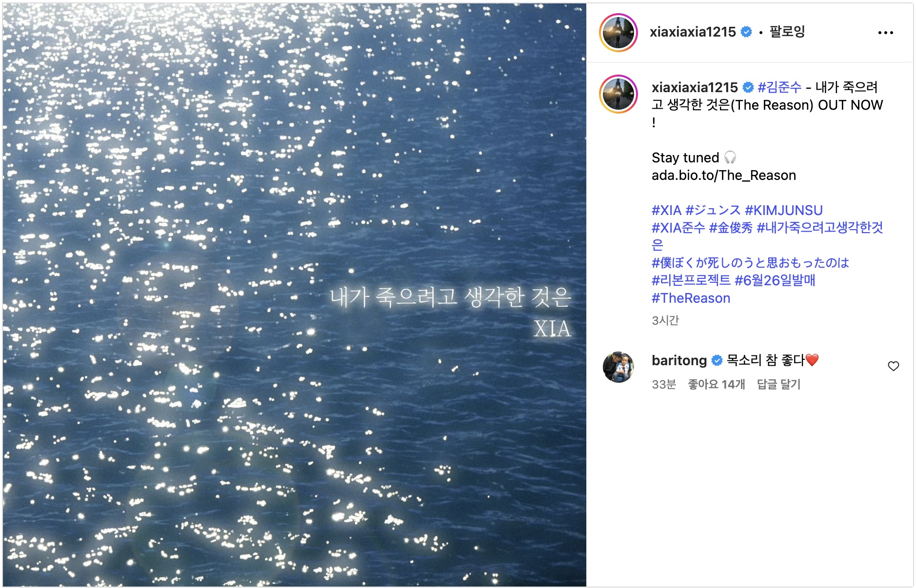Click the 3시간 post timestamp
This screenshot has height=588, width=916.
(665, 320)
